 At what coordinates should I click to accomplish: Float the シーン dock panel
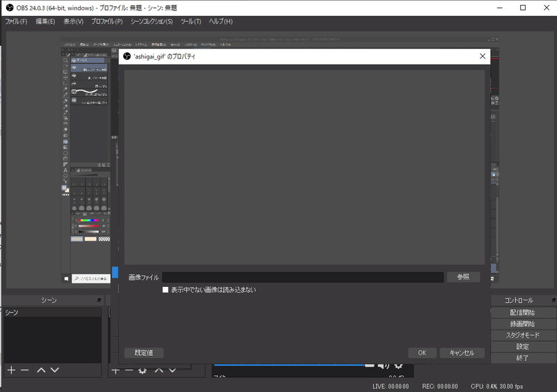[99, 300]
